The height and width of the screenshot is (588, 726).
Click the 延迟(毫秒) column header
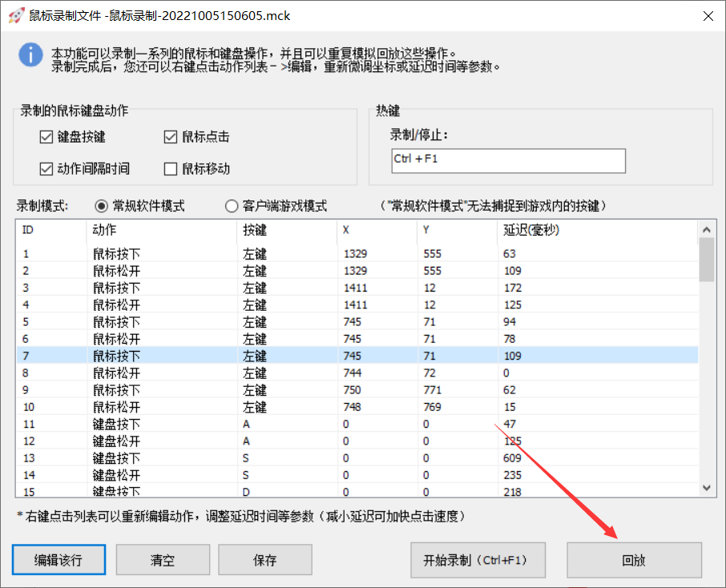(x=597, y=230)
